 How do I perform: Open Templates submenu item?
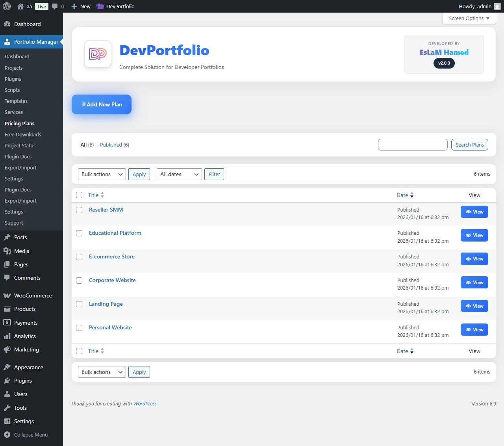[16, 101]
